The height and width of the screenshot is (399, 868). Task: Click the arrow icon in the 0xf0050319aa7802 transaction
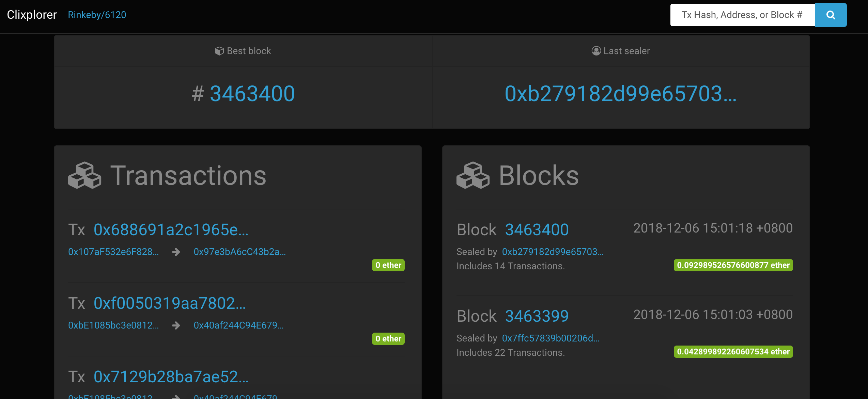pos(176,325)
